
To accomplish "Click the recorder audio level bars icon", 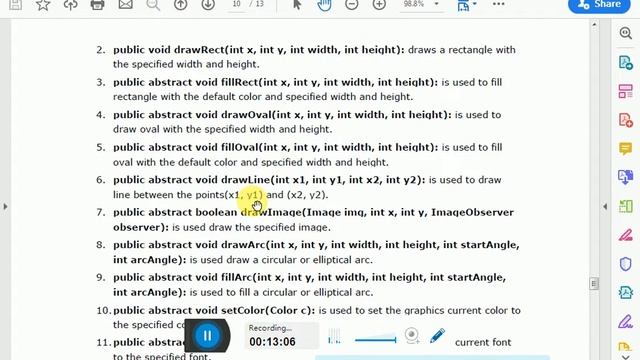I will pos(334,336).
